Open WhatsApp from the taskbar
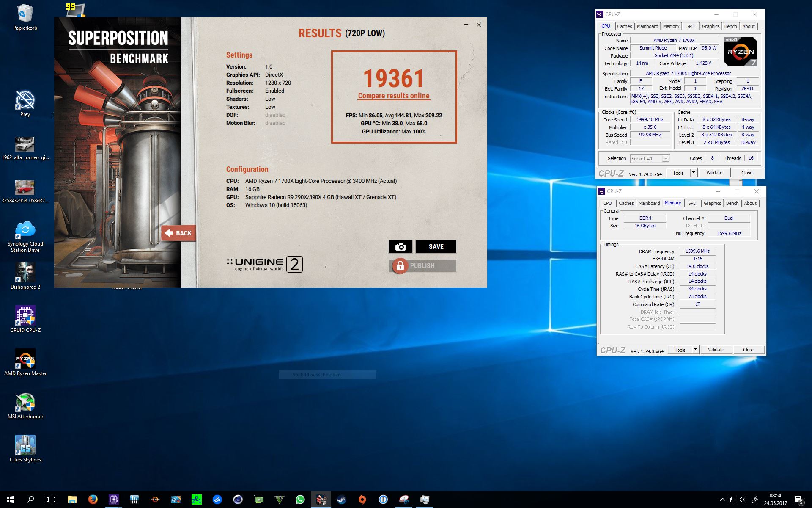Screen dimensions: 812x508 [x=300, y=500]
